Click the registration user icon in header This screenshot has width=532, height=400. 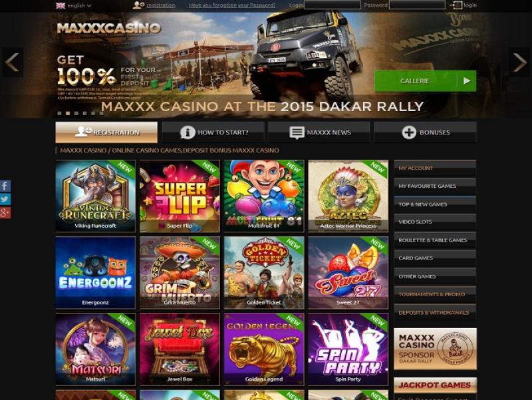(x=138, y=5)
